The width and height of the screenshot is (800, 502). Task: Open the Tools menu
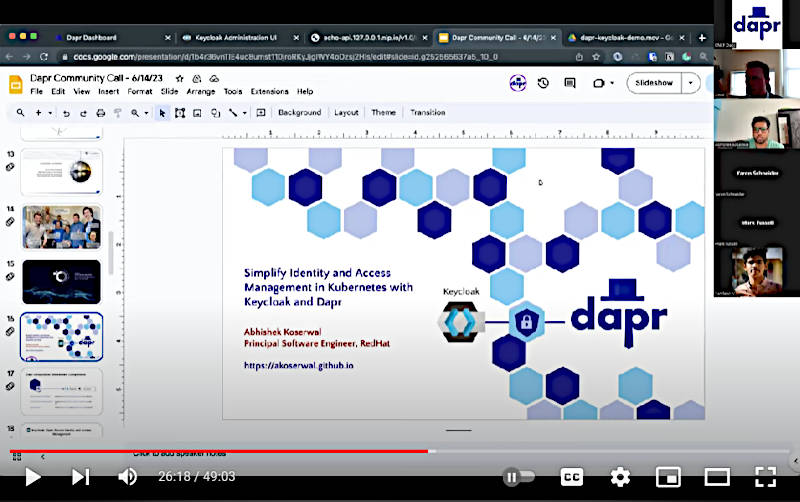pyautogui.click(x=233, y=91)
